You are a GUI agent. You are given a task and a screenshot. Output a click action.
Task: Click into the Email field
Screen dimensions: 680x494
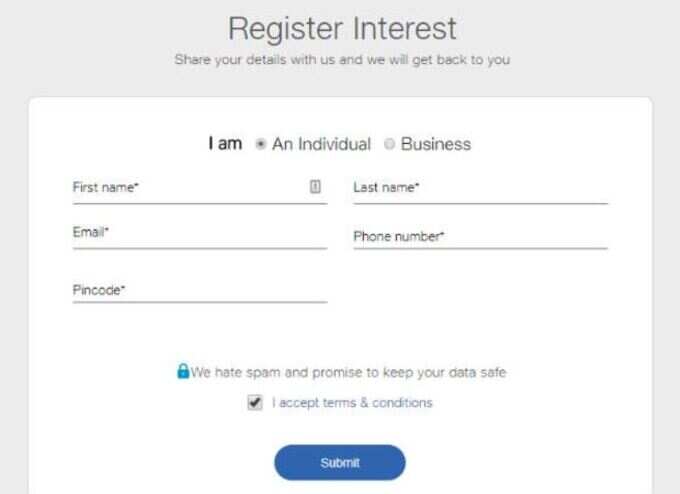pyautogui.click(x=200, y=234)
